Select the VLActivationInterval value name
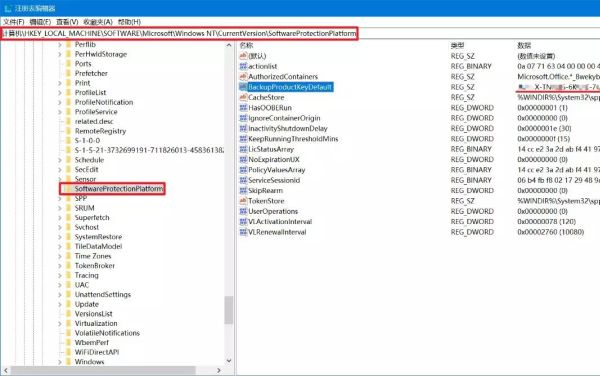Viewport: 600px width, 376px height. point(280,221)
